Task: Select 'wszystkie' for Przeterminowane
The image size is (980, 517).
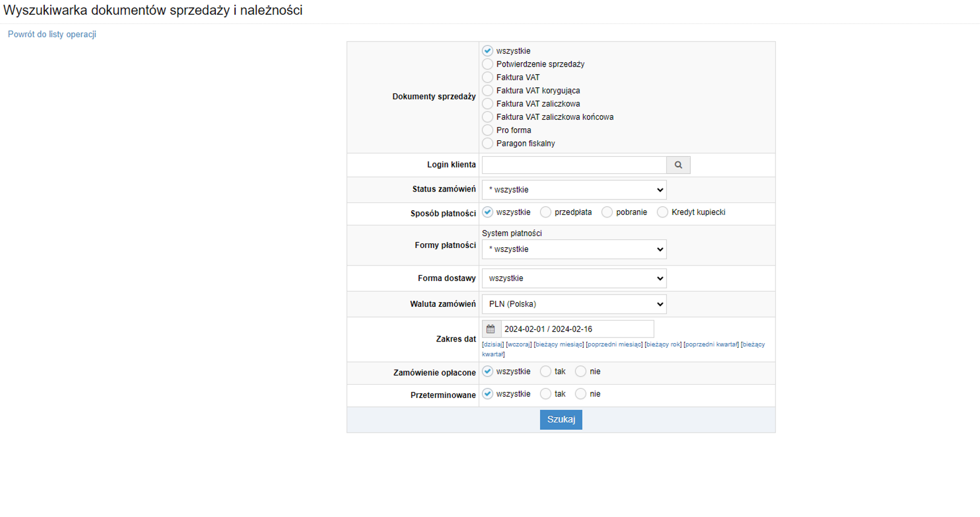Action: pos(487,394)
